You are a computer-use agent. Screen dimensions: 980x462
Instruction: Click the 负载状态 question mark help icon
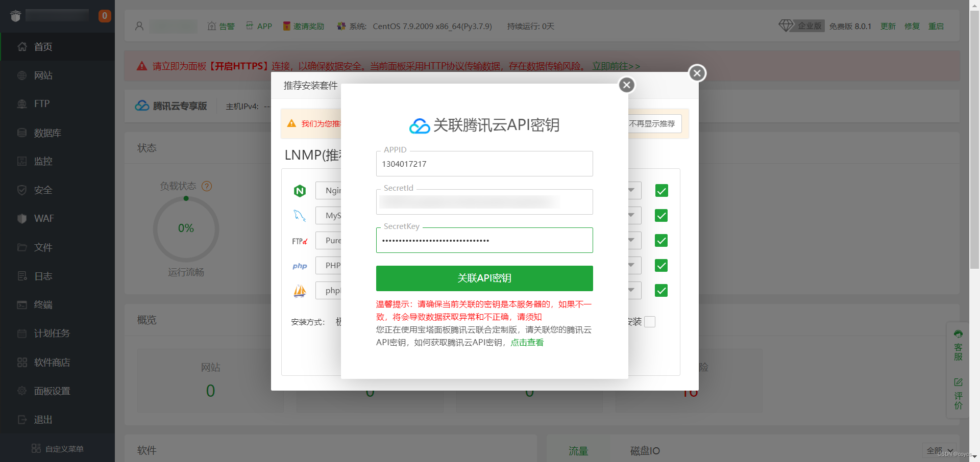(x=207, y=186)
